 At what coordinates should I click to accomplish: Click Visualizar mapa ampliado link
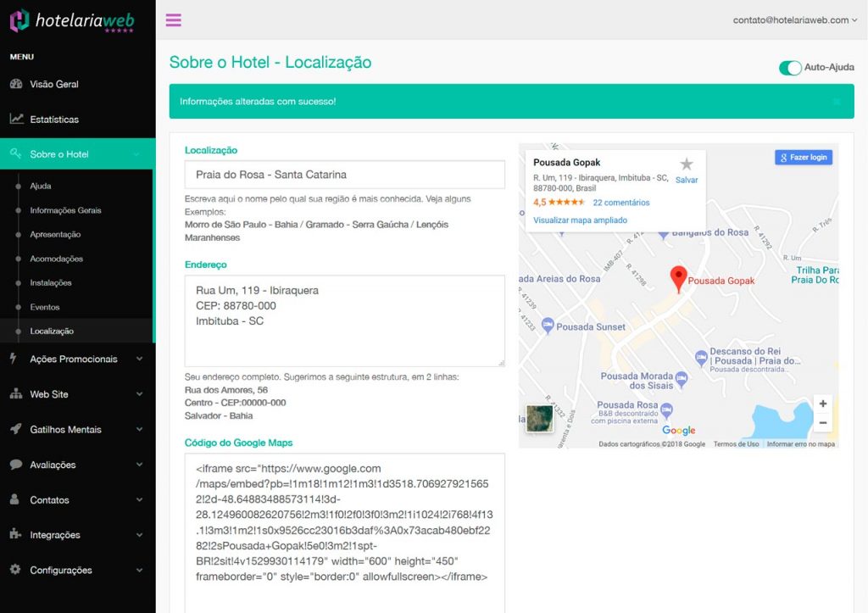click(580, 220)
